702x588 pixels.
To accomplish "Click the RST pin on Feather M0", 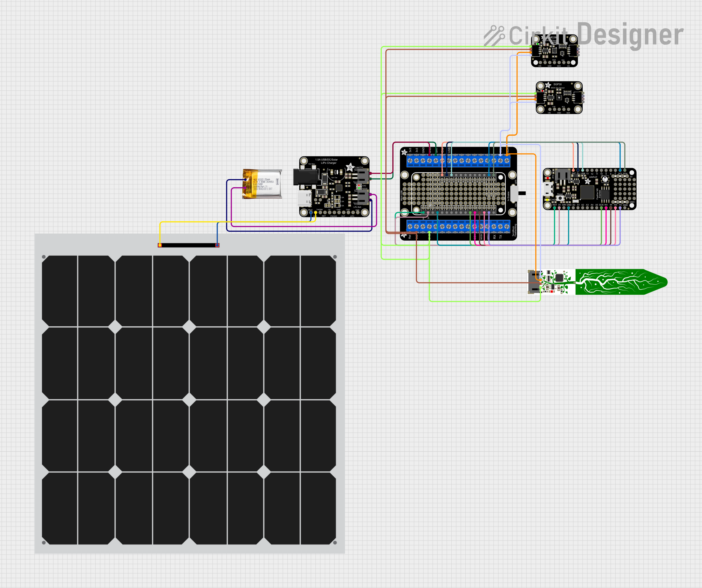I will point(555,208).
